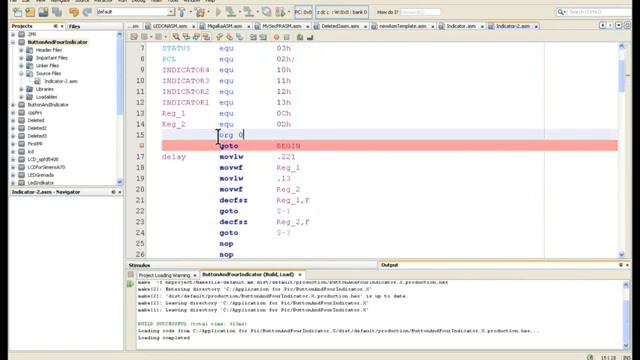The image size is (640, 360).
Task: Open the Project Loading Warning output tab
Action: tap(164, 275)
